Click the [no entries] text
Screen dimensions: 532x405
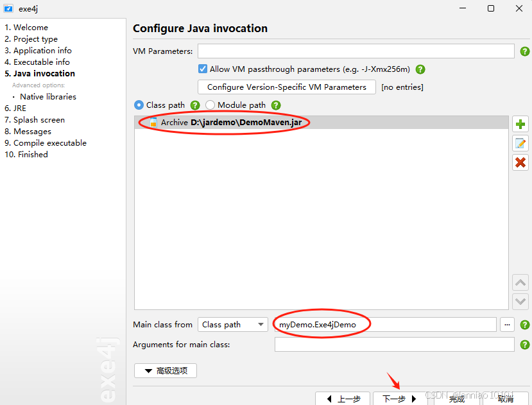(x=402, y=87)
